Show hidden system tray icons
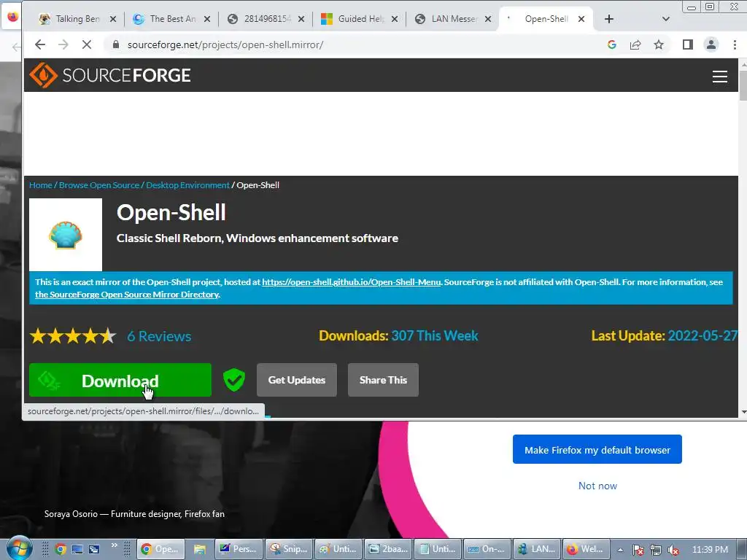 click(620, 550)
